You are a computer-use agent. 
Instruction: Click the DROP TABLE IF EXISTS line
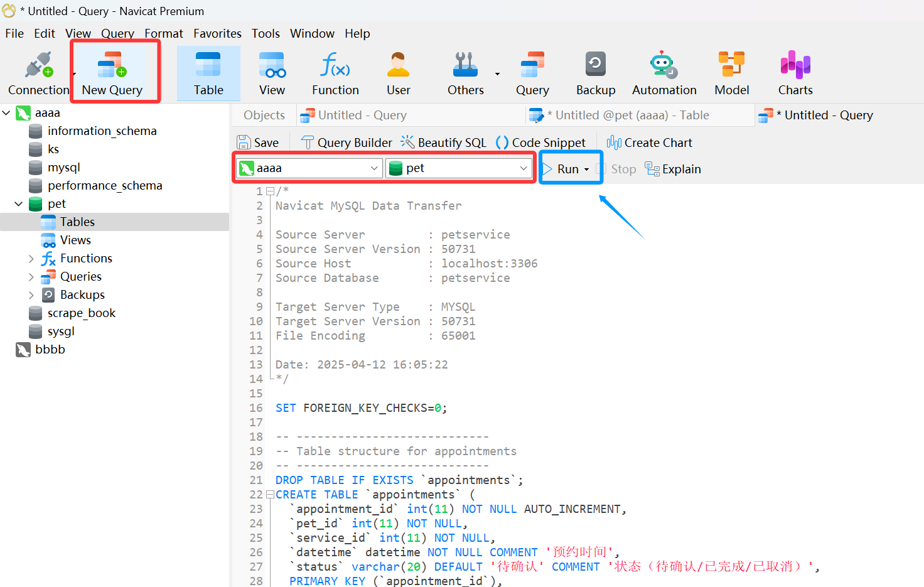[399, 480]
